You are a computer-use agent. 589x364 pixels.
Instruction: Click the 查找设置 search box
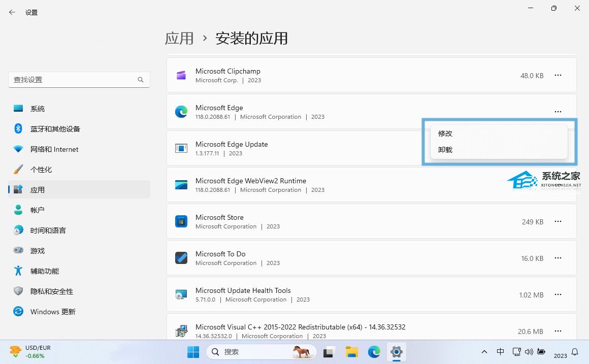(79, 80)
